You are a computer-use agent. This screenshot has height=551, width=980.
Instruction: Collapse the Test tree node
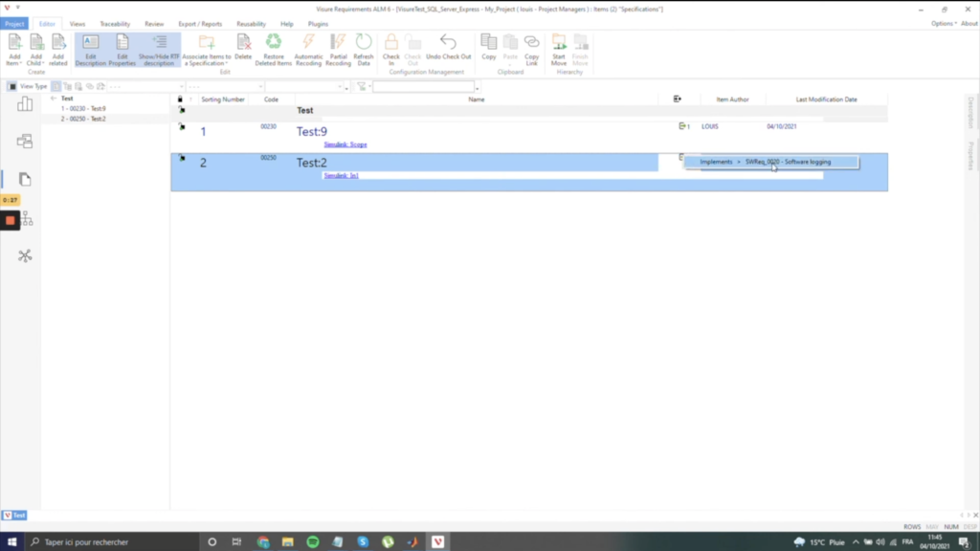click(x=54, y=99)
